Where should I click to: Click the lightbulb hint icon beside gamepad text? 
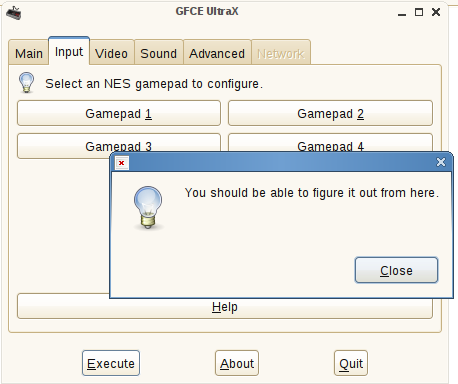click(x=27, y=82)
